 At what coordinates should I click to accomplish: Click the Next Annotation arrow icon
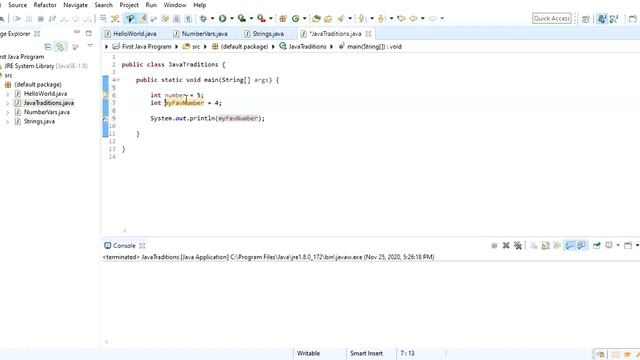pos(361,18)
